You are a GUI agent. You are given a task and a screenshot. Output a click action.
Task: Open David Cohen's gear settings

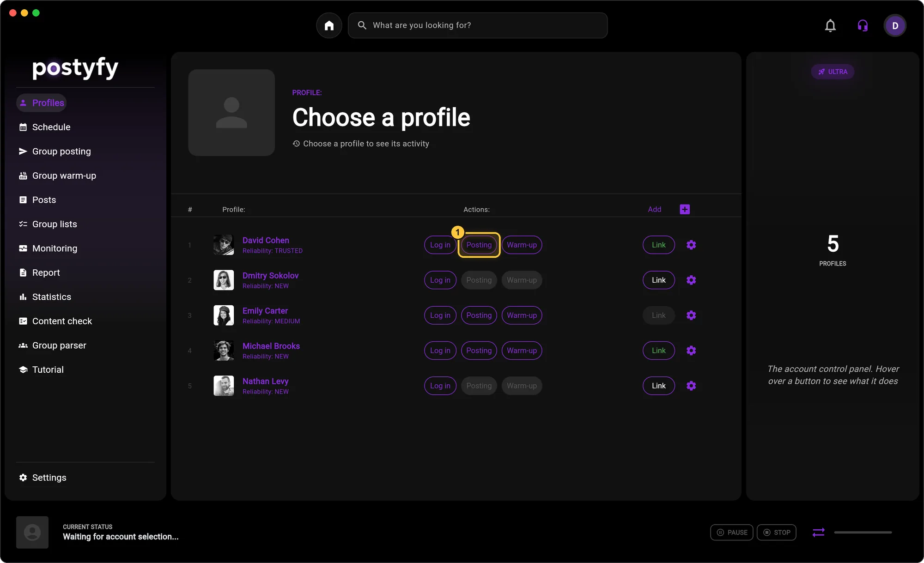[x=691, y=245]
